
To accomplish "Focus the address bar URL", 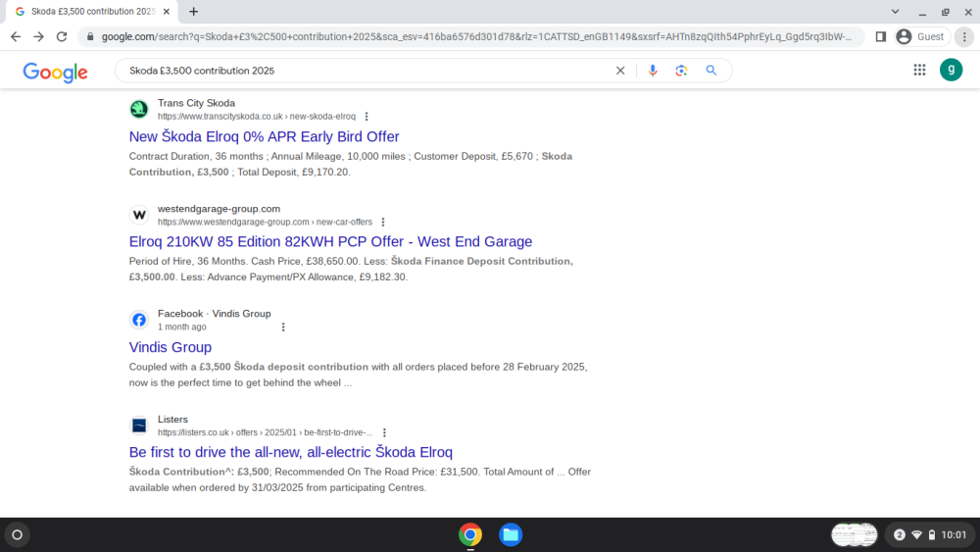I will [x=476, y=37].
